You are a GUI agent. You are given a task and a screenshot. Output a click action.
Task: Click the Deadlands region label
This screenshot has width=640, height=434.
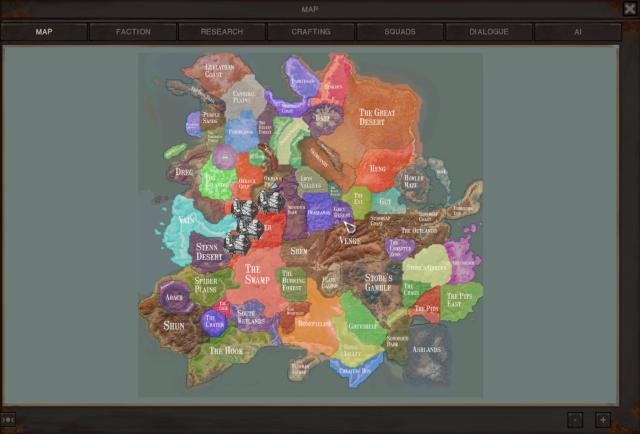(x=319, y=213)
